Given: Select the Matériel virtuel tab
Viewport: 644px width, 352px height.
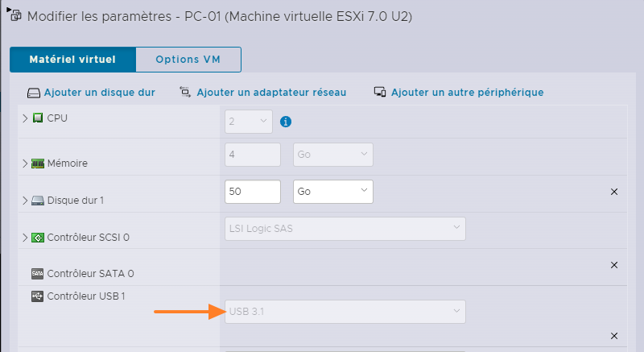Looking at the screenshot, I should [72, 60].
